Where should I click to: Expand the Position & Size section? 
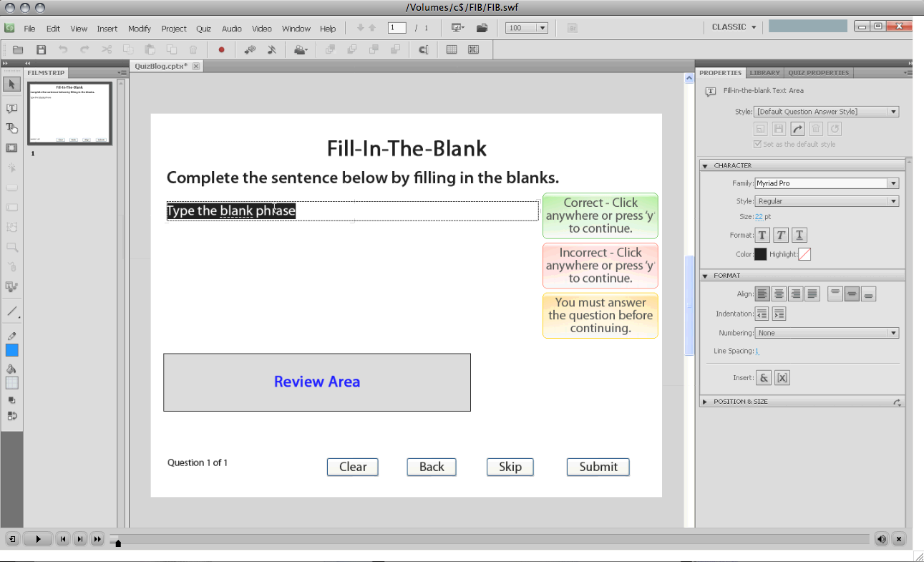tap(705, 402)
